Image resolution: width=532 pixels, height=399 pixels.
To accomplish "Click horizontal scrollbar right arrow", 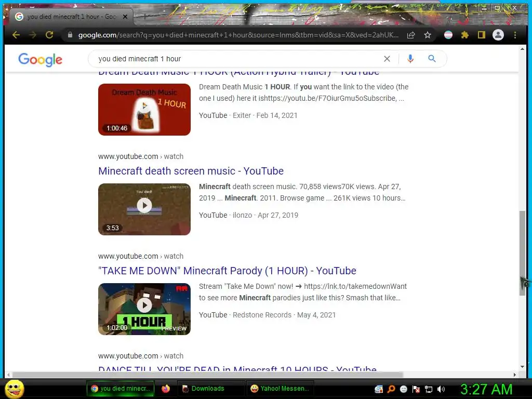I will tap(515, 375).
